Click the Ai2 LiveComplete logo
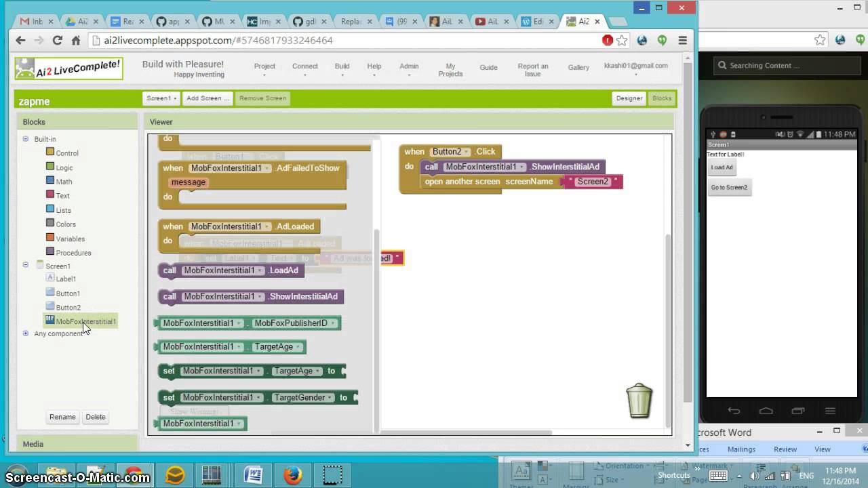868x488 pixels. (x=68, y=68)
